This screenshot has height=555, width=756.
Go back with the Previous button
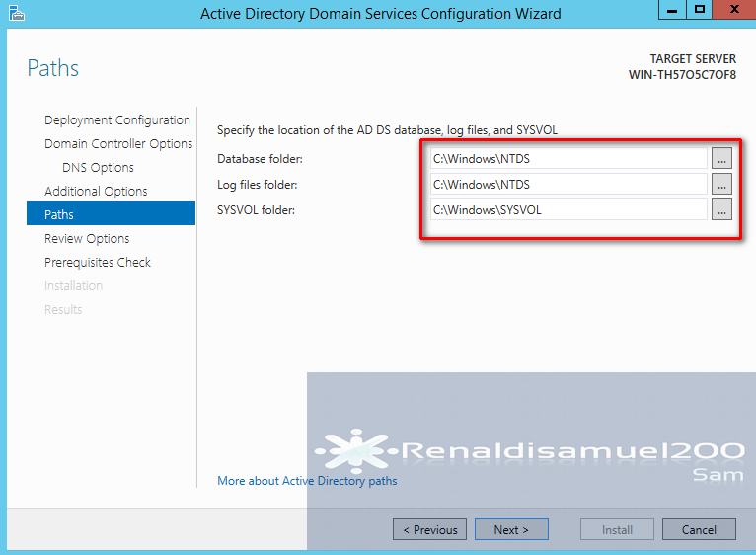(429, 529)
